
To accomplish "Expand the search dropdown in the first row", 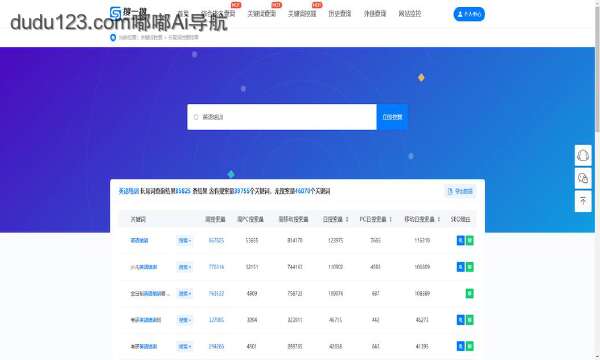I will tap(184, 241).
